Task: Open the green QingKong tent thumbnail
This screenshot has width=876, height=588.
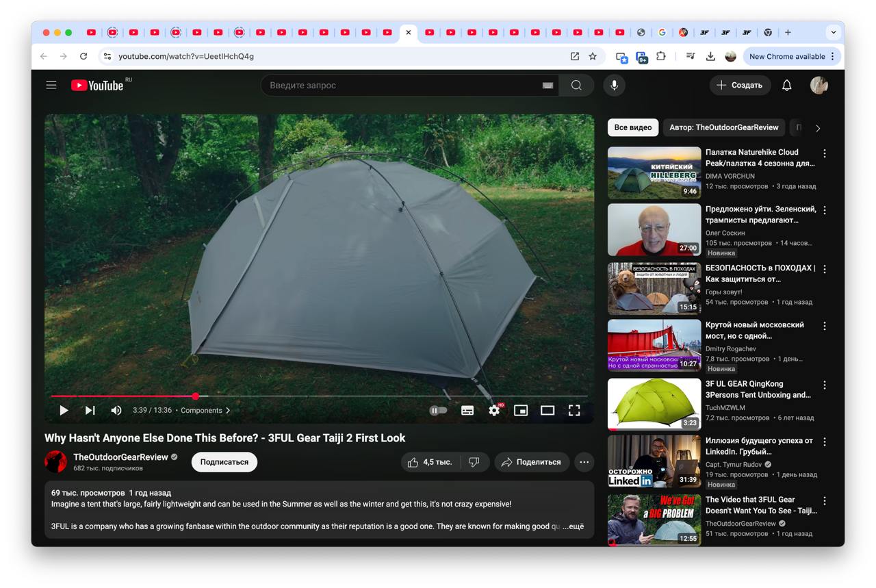Action: [x=654, y=404]
